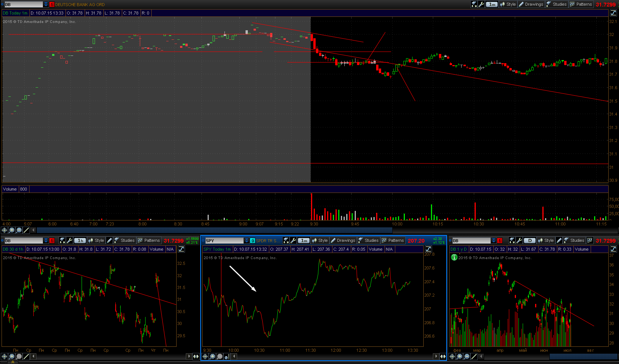Viewport: 619px width, 364px height.
Task: Toggle log scale icon on top chart axis
Action: pyautogui.click(x=613, y=13)
